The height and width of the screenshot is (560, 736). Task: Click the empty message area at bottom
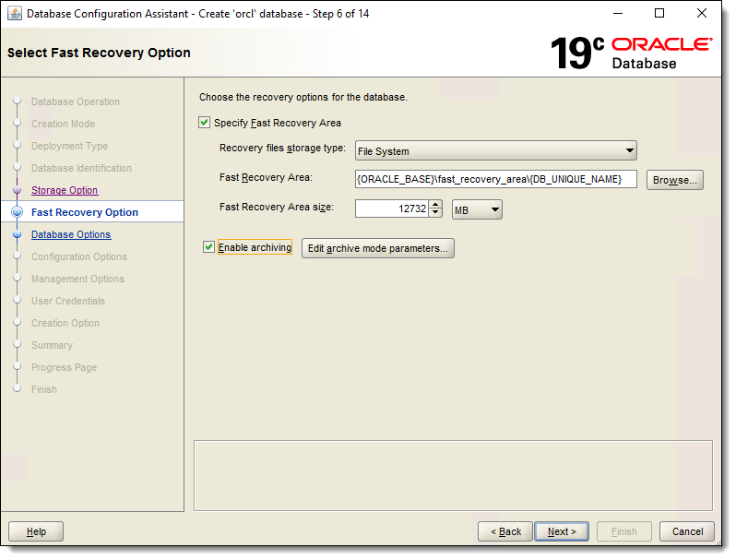pos(453,475)
